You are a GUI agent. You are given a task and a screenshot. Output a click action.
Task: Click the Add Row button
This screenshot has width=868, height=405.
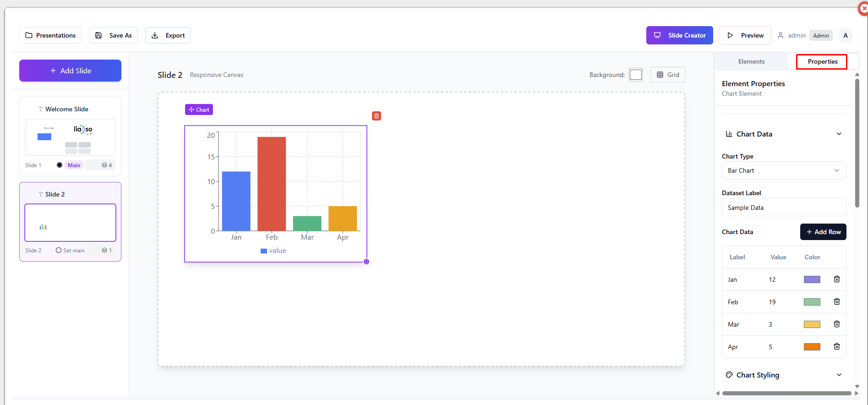point(823,232)
